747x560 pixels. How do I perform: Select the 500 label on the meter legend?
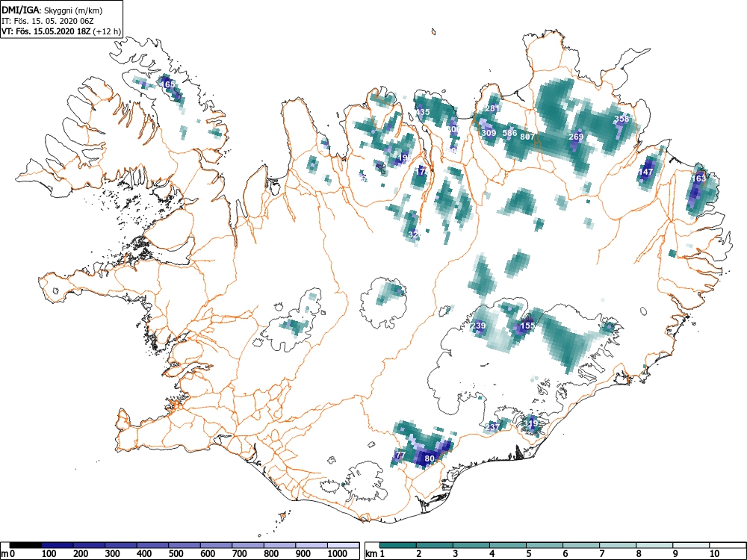176,554
